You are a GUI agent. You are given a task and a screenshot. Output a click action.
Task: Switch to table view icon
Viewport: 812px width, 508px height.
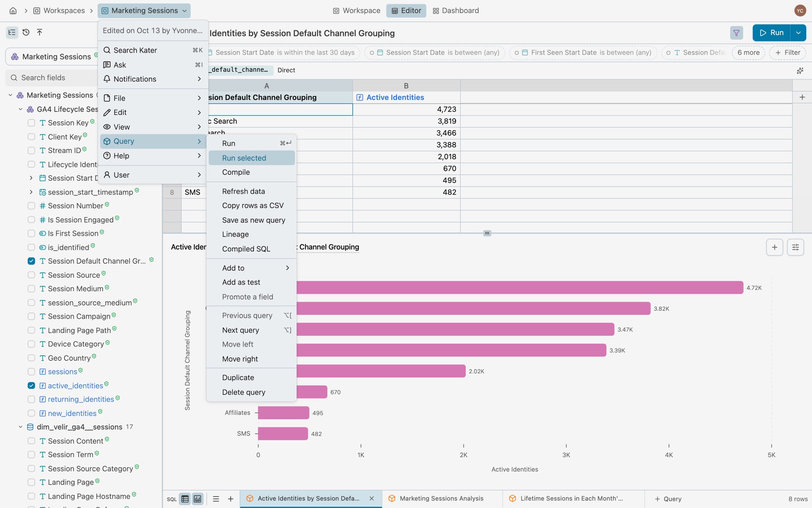coord(185,499)
